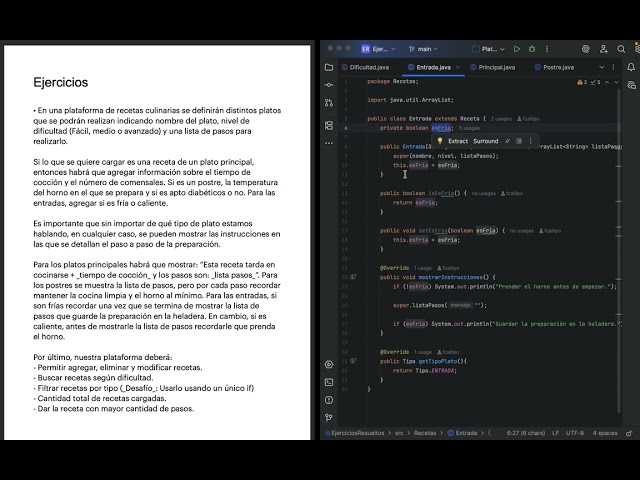Viewport: 640px width, 480px height.
Task: Run the configuration with green play button
Action: tap(517, 49)
